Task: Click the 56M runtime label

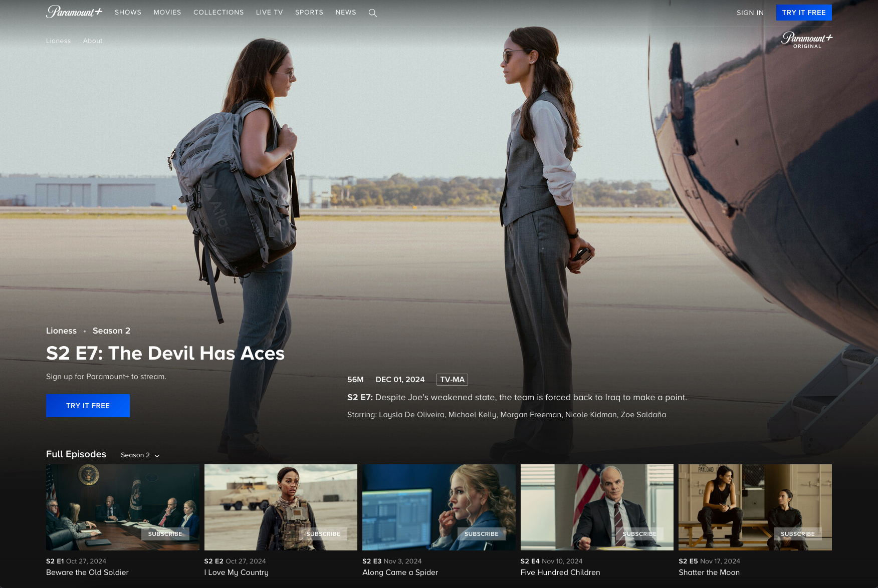Action: (355, 380)
